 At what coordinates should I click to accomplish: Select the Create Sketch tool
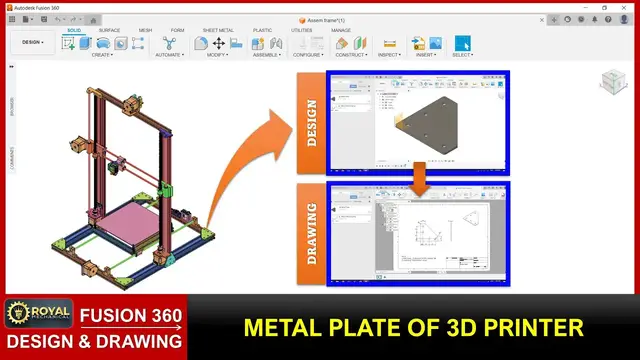[68, 43]
